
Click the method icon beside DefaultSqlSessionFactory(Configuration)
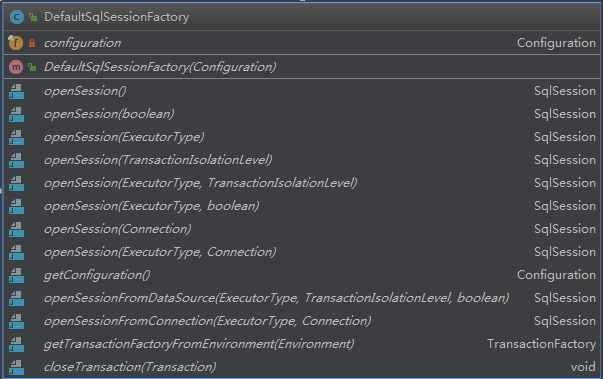16,67
